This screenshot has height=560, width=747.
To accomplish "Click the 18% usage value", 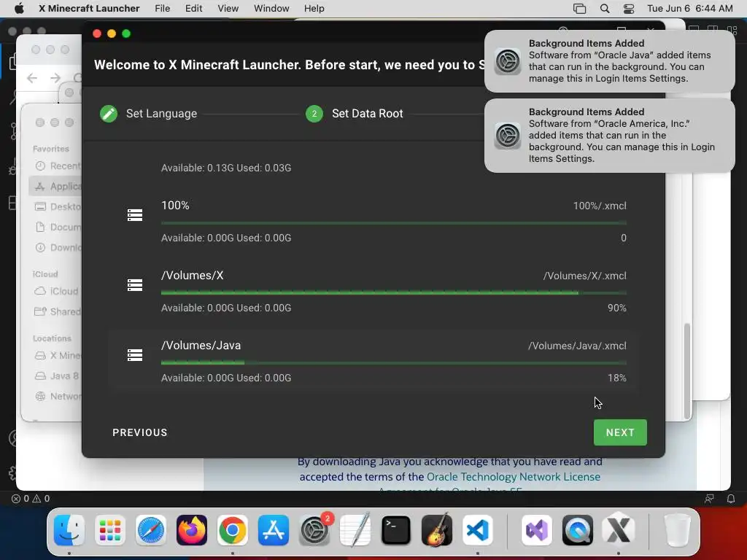I will (617, 378).
